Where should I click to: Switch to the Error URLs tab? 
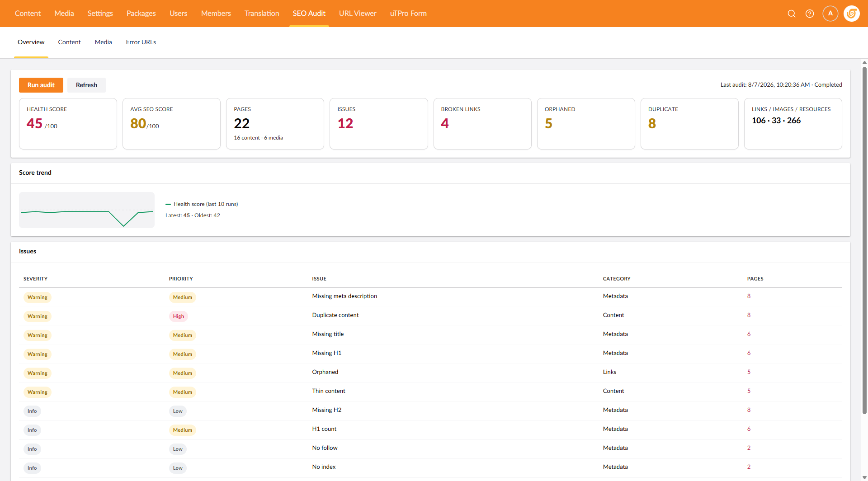point(141,42)
